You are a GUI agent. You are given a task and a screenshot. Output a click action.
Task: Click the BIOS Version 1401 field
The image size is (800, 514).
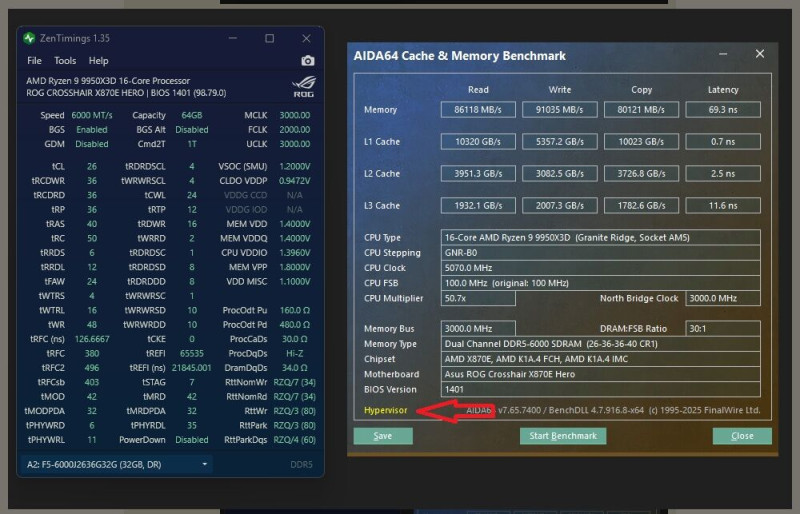coord(601,389)
